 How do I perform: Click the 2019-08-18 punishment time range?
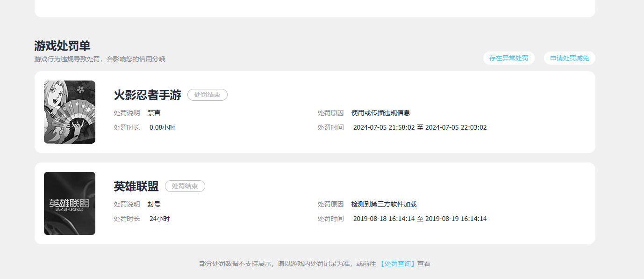(420, 218)
